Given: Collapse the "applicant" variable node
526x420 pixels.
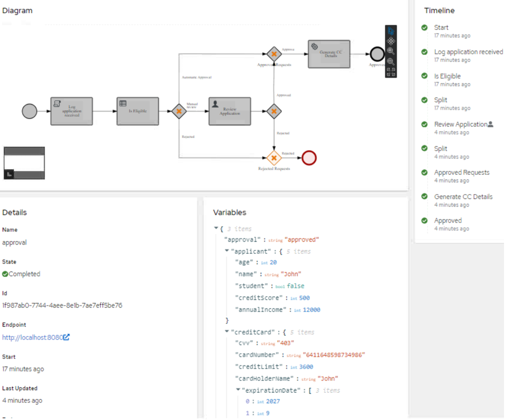Looking at the screenshot, I should 227,251.
